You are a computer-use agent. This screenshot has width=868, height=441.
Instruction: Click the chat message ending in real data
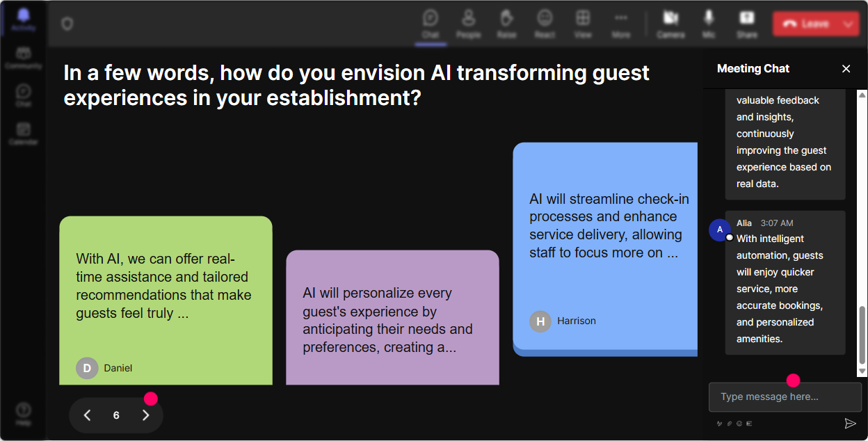tap(785, 145)
